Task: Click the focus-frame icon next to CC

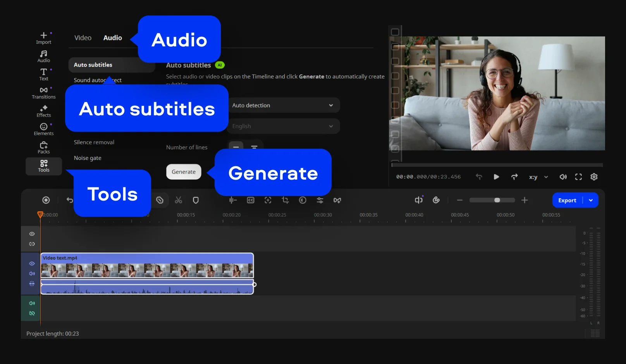Action: coord(268,200)
